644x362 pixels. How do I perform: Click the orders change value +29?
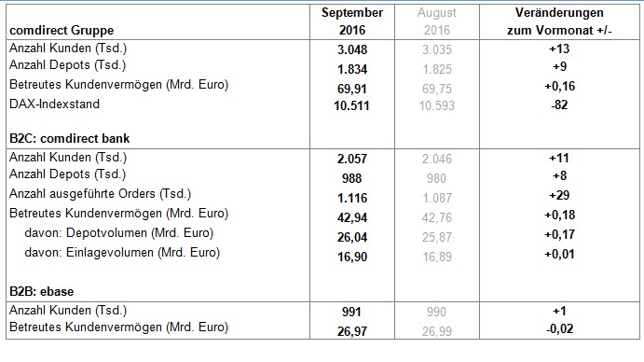tap(559, 195)
